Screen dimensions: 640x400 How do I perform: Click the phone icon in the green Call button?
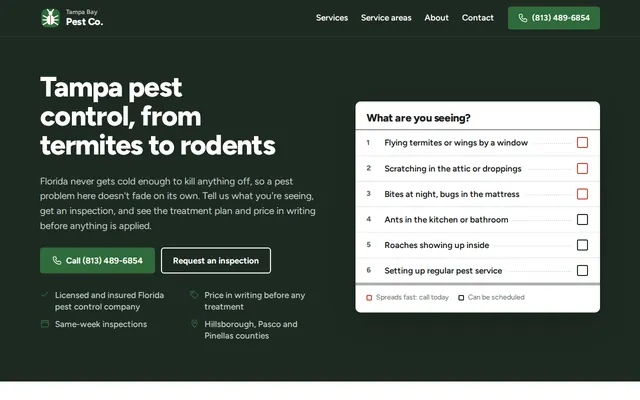(x=57, y=260)
